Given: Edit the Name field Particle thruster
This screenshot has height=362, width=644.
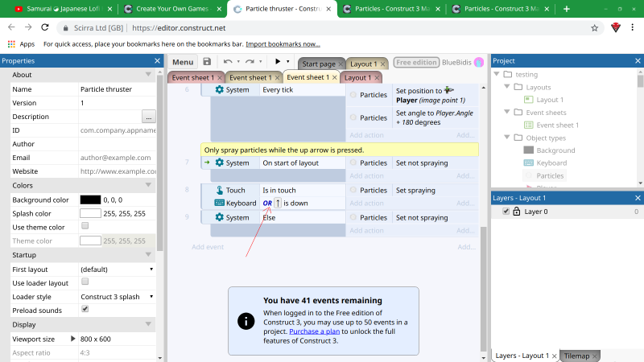Looking at the screenshot, I should (x=117, y=89).
